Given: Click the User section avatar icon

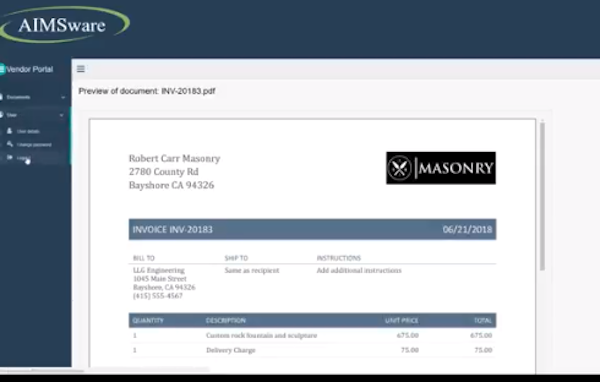Looking at the screenshot, I should [x=2, y=115].
